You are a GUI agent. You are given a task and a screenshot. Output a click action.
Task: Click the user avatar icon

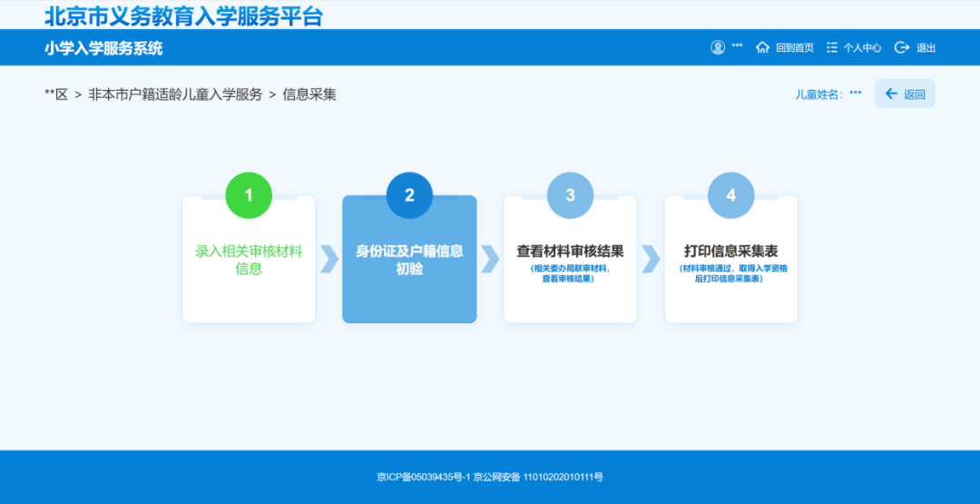point(718,47)
